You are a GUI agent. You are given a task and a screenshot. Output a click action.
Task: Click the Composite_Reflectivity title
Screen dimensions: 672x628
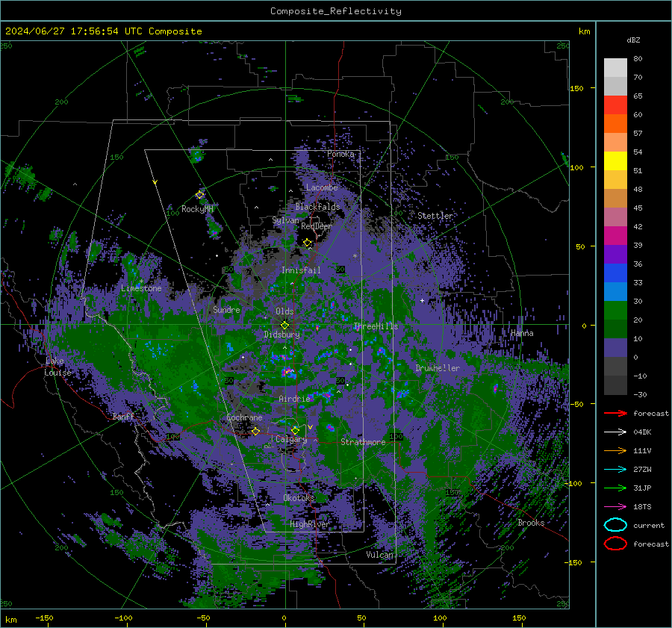pyautogui.click(x=336, y=11)
